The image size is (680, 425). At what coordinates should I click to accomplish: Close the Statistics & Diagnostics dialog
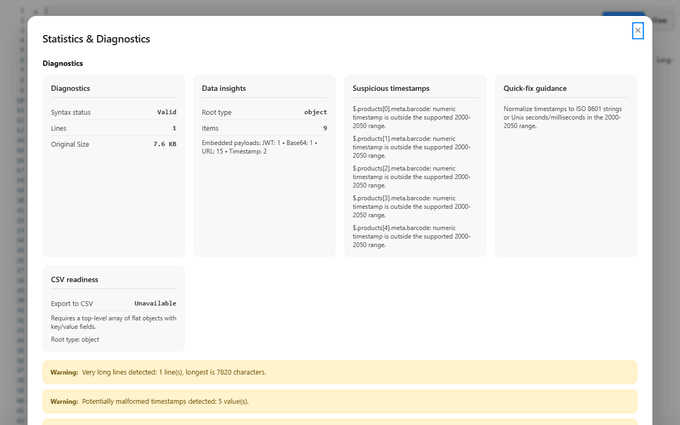[x=638, y=30]
